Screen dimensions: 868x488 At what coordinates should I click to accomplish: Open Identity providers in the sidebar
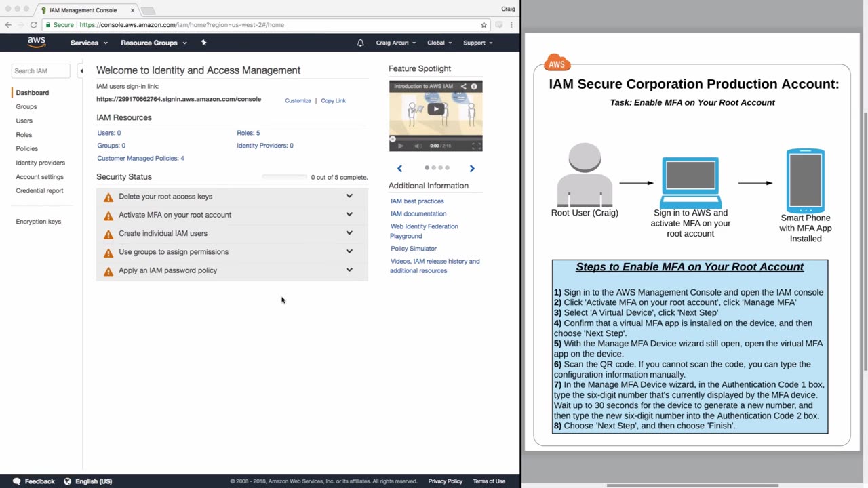[x=41, y=163]
